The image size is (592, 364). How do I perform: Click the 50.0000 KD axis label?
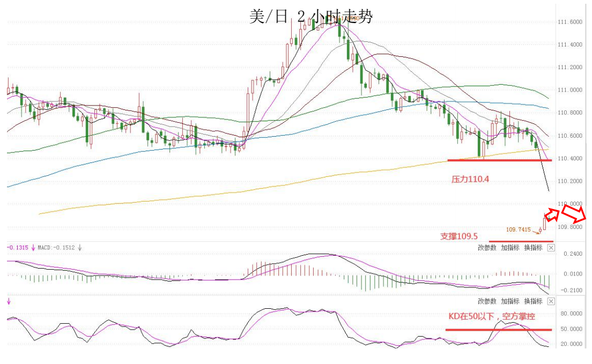(x=571, y=329)
